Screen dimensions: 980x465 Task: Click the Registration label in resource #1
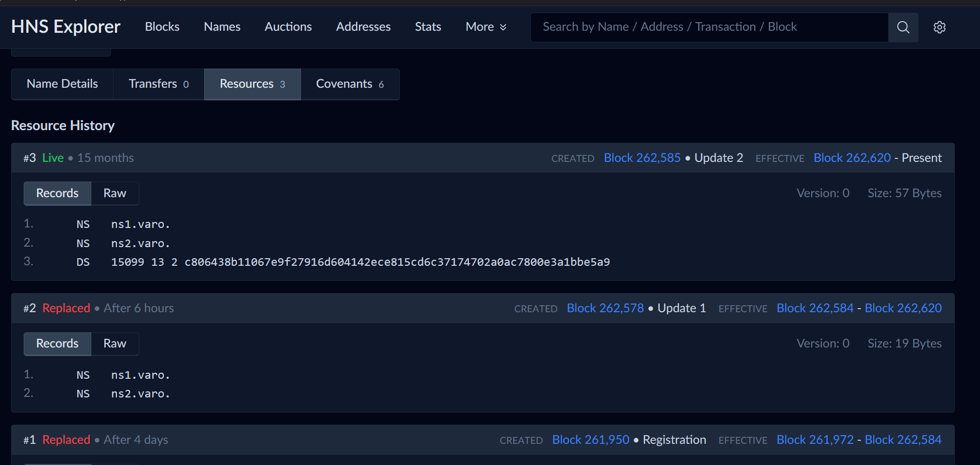point(675,440)
